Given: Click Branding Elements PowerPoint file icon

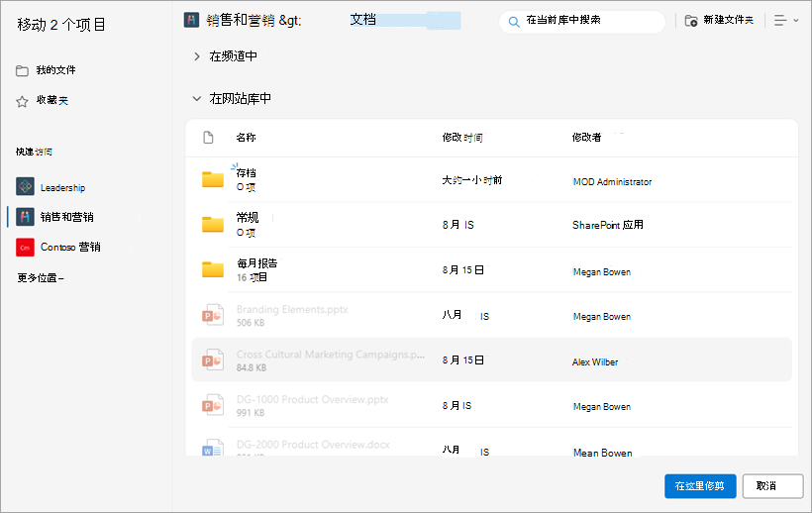Looking at the screenshot, I should point(213,314).
